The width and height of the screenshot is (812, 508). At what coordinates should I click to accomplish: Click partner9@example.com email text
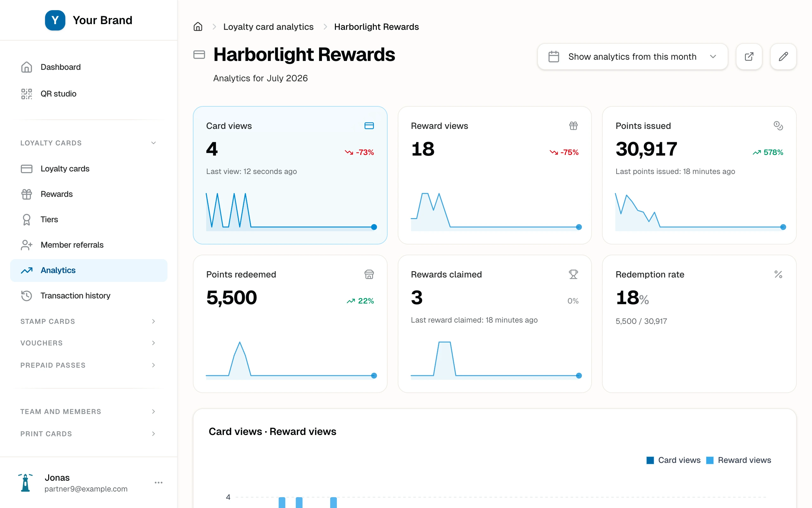tap(86, 489)
